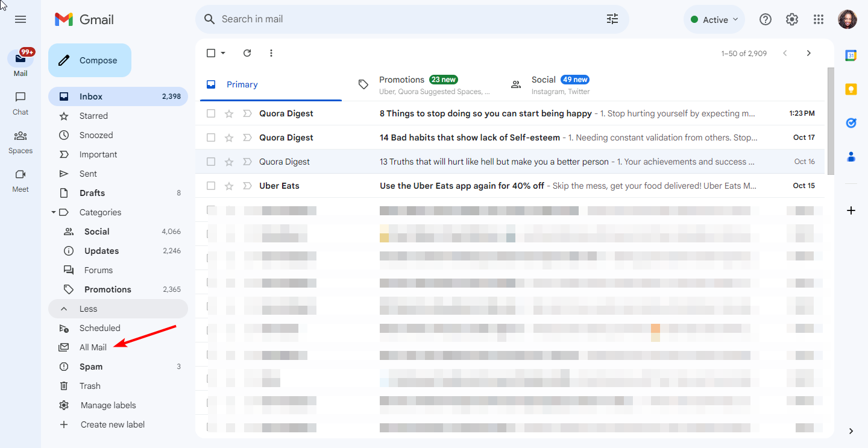Open the Meet section

point(20,180)
